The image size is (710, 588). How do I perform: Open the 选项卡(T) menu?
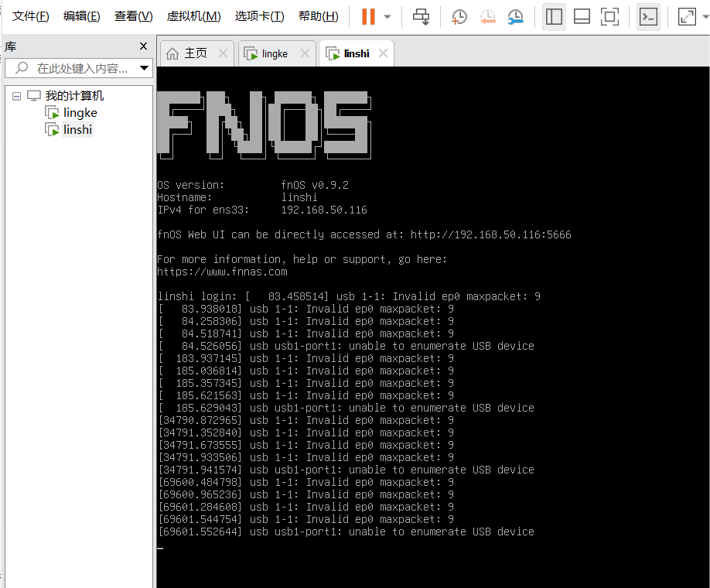[259, 16]
